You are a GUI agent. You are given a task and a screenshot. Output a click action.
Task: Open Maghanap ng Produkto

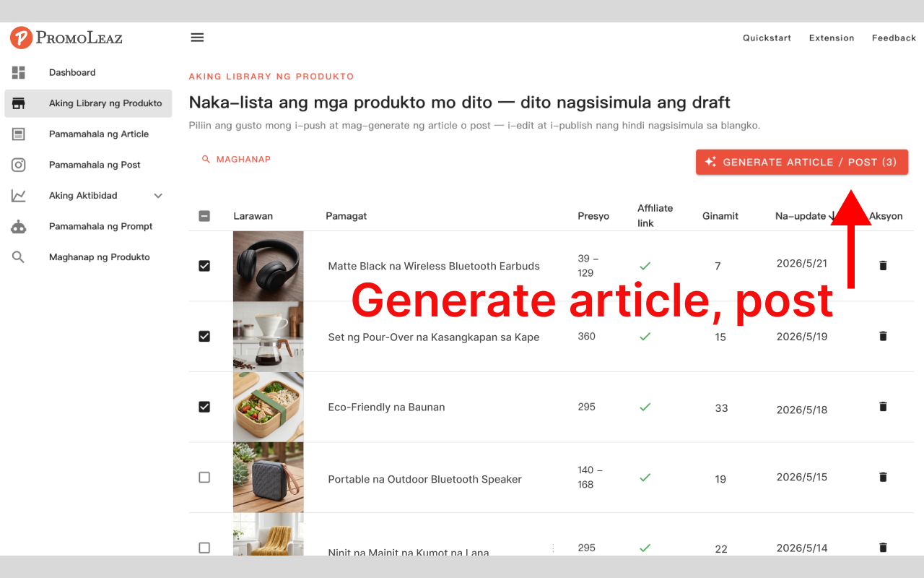(x=88, y=257)
